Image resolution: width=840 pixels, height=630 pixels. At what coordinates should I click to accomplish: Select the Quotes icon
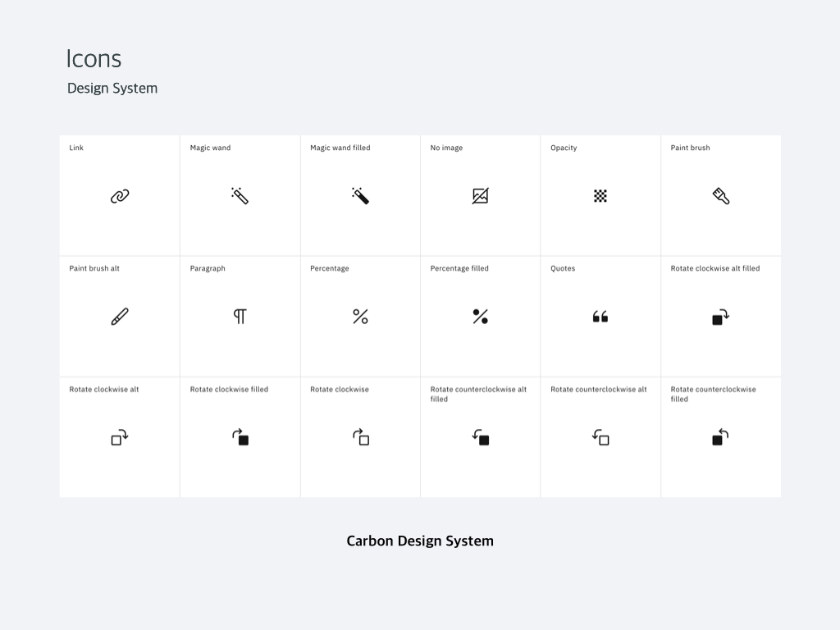pyautogui.click(x=600, y=317)
